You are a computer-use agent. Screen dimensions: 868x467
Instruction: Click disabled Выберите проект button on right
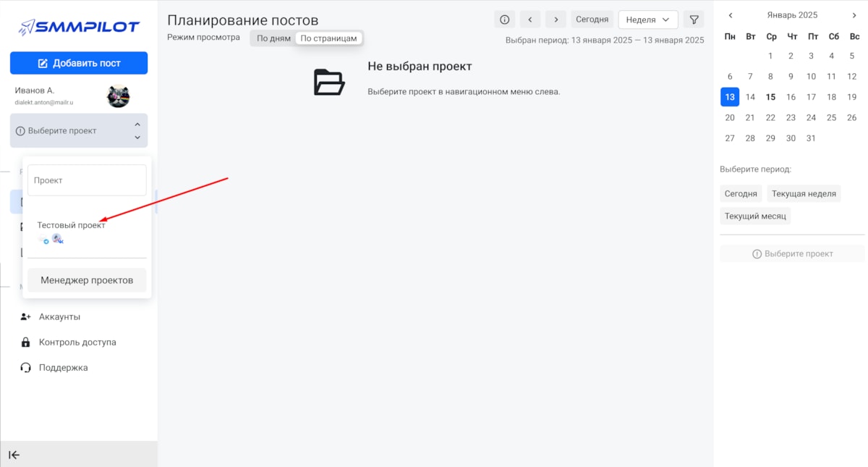(792, 253)
